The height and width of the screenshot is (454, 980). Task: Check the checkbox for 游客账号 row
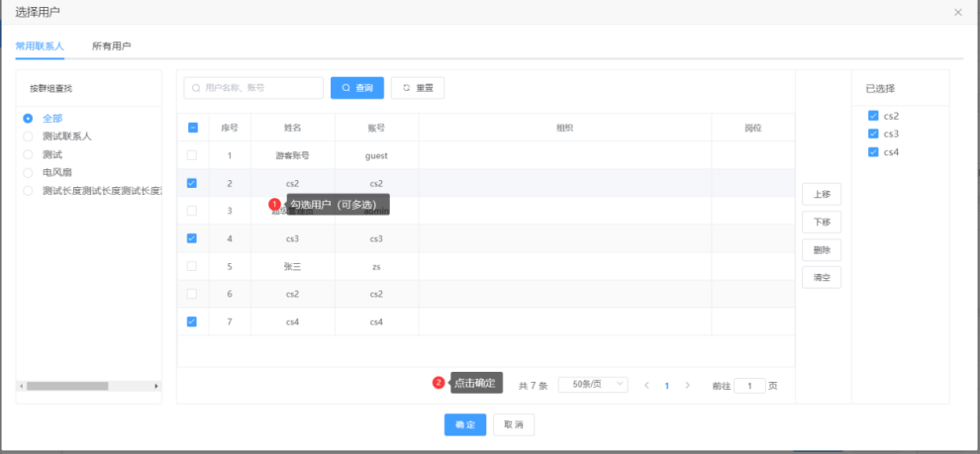pyautogui.click(x=192, y=155)
